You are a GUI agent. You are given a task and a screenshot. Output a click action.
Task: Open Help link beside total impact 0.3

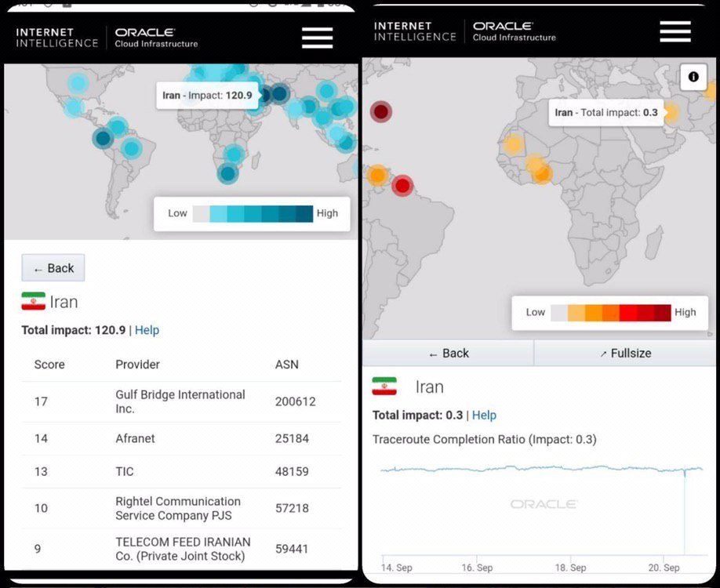(484, 415)
